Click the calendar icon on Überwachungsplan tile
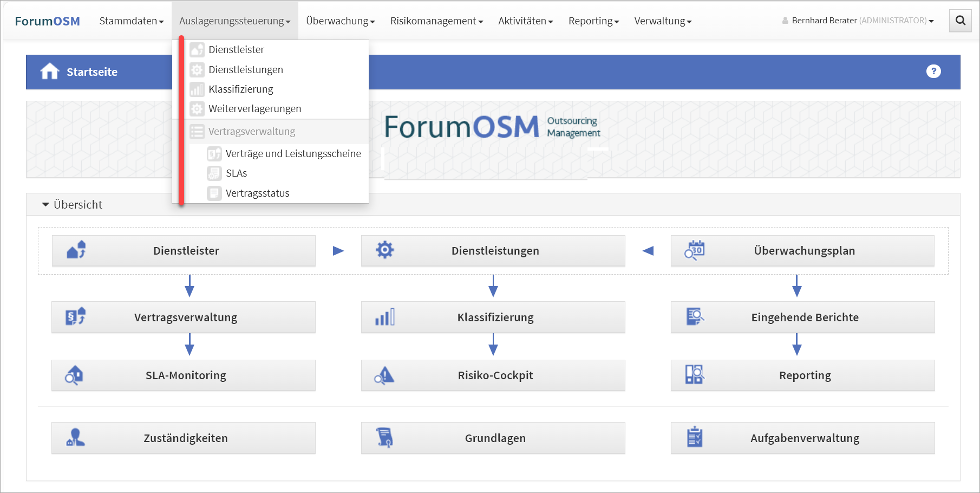 pos(694,250)
